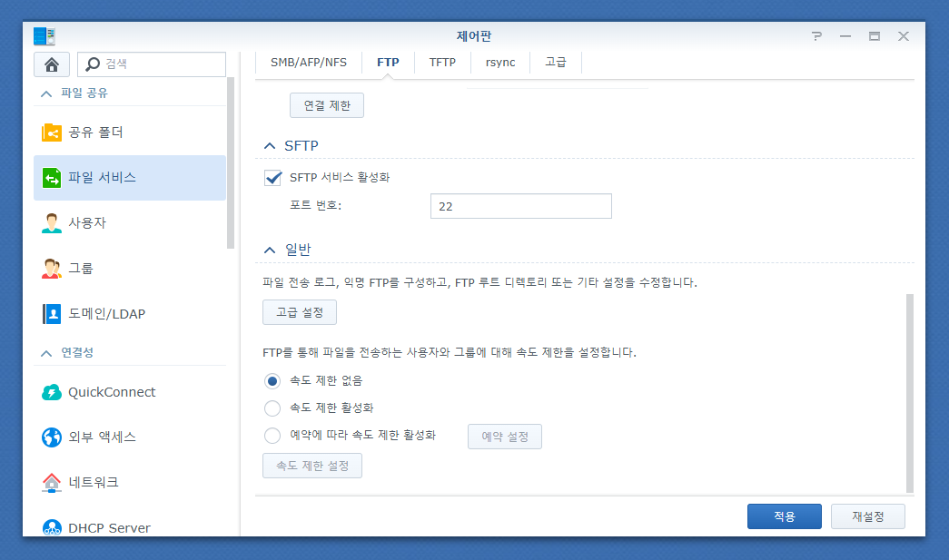Click the DHCP Server label
Screen dimensions: 949x560
pos(110,528)
